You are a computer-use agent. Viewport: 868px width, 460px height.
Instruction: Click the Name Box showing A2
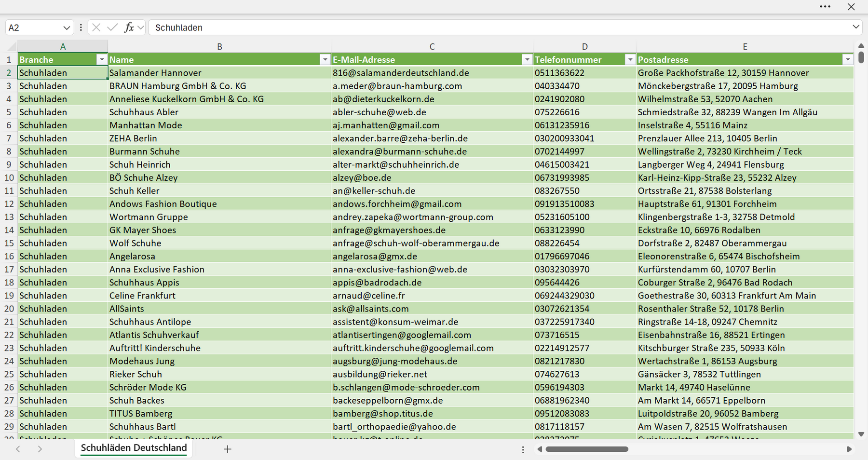point(33,27)
